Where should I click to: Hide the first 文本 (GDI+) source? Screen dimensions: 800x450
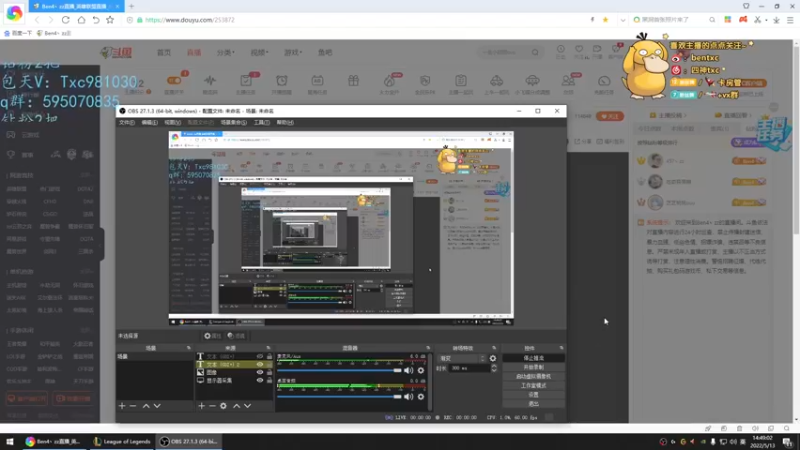click(x=260, y=357)
